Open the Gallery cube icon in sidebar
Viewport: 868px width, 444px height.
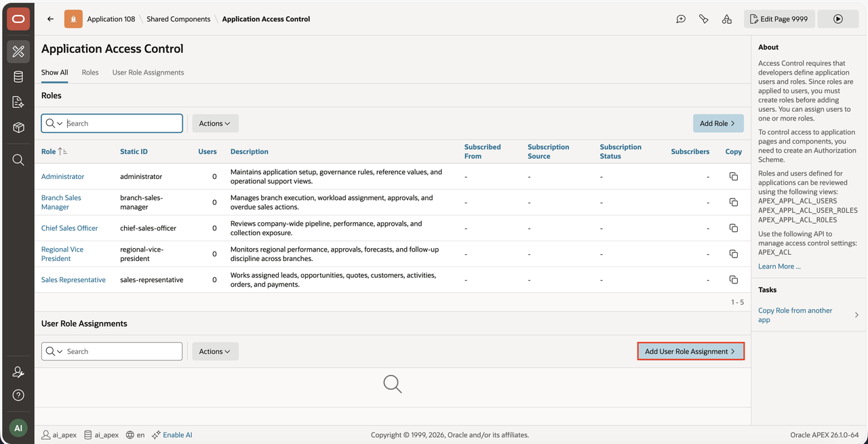[18, 127]
